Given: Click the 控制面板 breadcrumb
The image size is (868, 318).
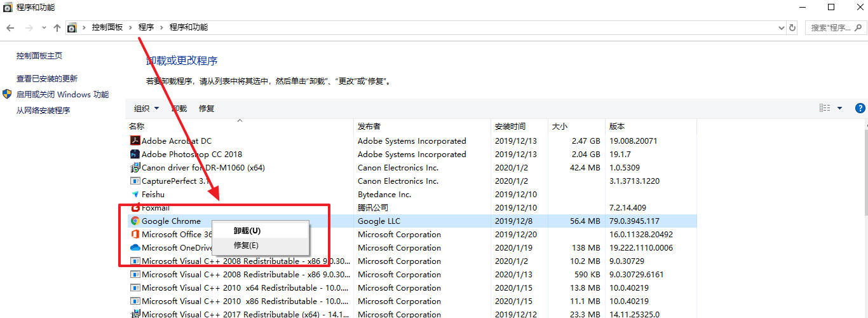Looking at the screenshot, I should pos(107,27).
